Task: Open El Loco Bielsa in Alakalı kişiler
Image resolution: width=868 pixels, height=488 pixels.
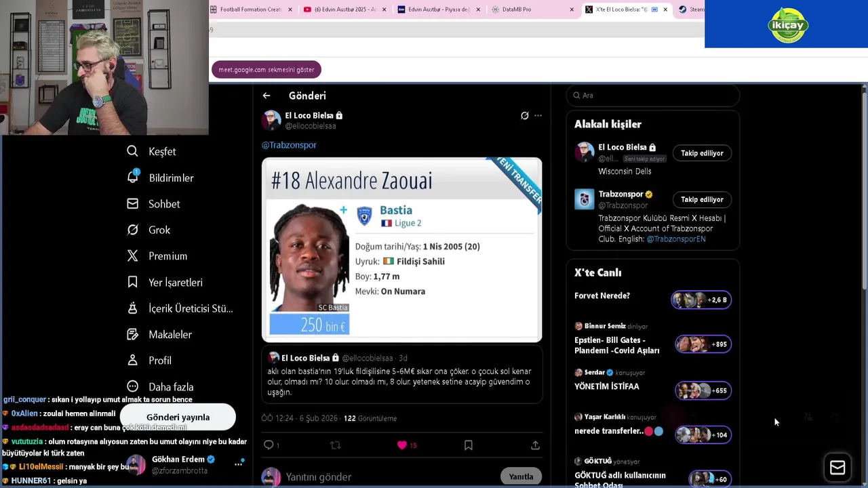Action: (622, 147)
